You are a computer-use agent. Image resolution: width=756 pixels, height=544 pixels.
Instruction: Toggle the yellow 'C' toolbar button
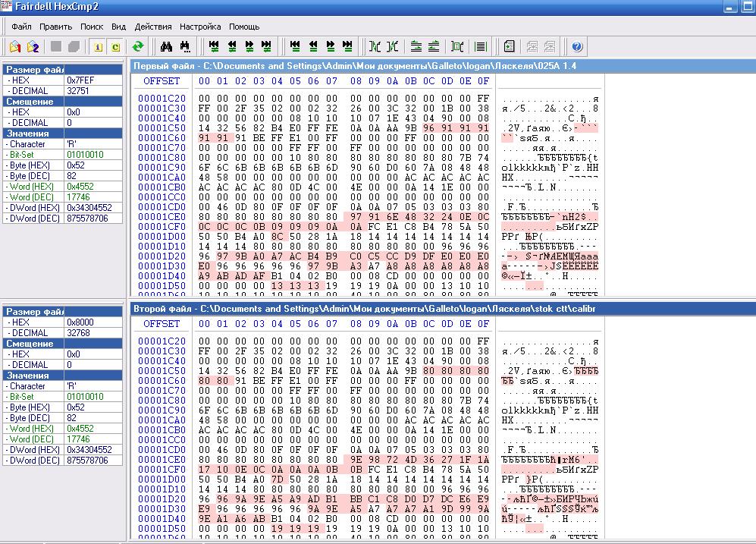click(x=116, y=47)
